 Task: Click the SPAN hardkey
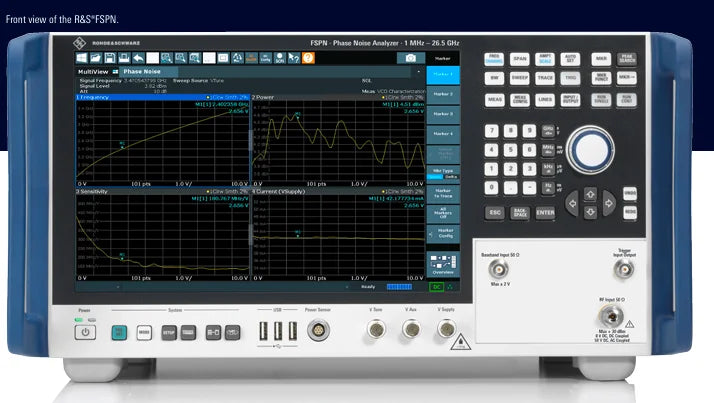(x=520, y=59)
